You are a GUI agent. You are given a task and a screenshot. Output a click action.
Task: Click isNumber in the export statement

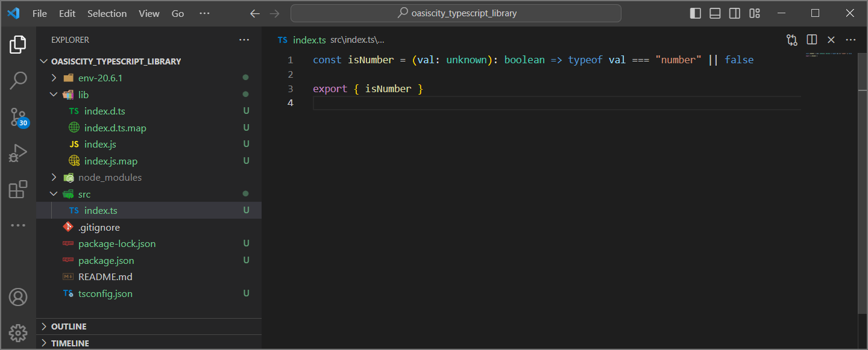[388, 89]
